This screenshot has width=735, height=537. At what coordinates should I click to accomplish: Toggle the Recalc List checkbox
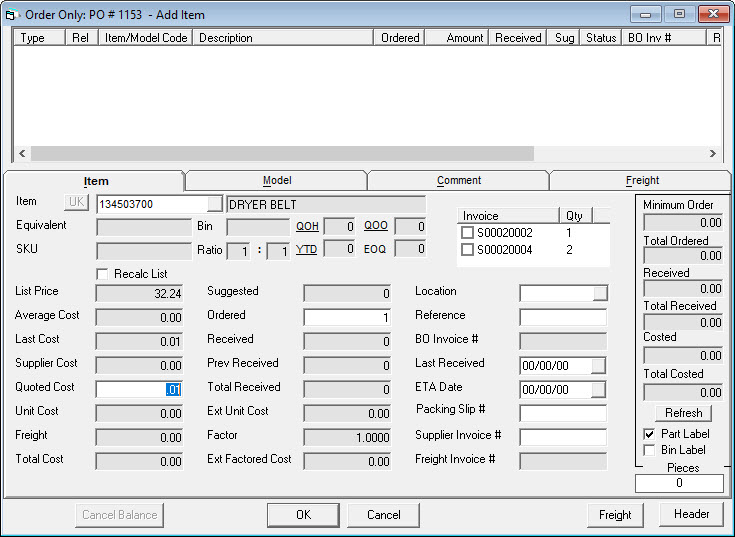coord(102,274)
